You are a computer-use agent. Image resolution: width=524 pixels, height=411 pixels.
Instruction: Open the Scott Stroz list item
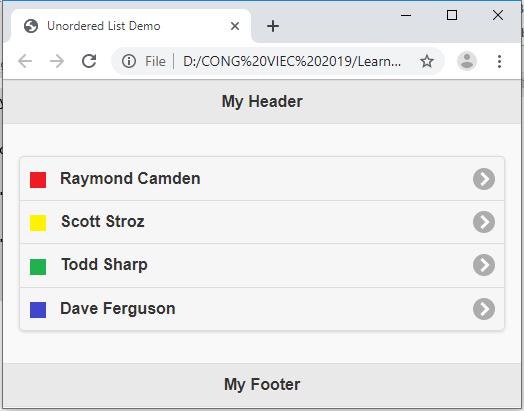coord(262,222)
